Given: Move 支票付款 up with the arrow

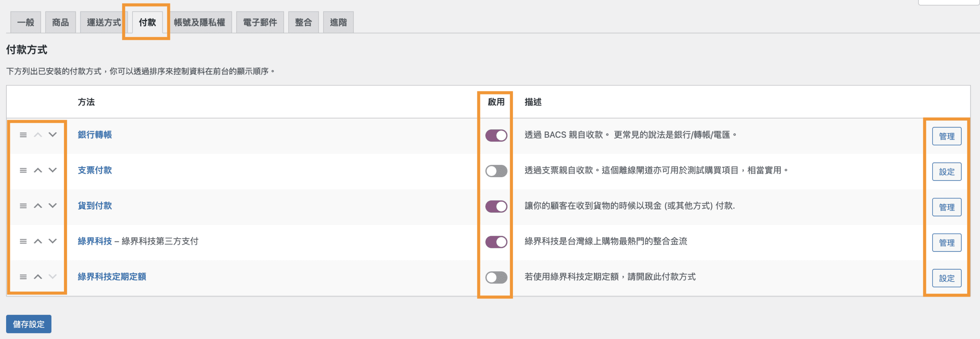Looking at the screenshot, I should pos(38,170).
